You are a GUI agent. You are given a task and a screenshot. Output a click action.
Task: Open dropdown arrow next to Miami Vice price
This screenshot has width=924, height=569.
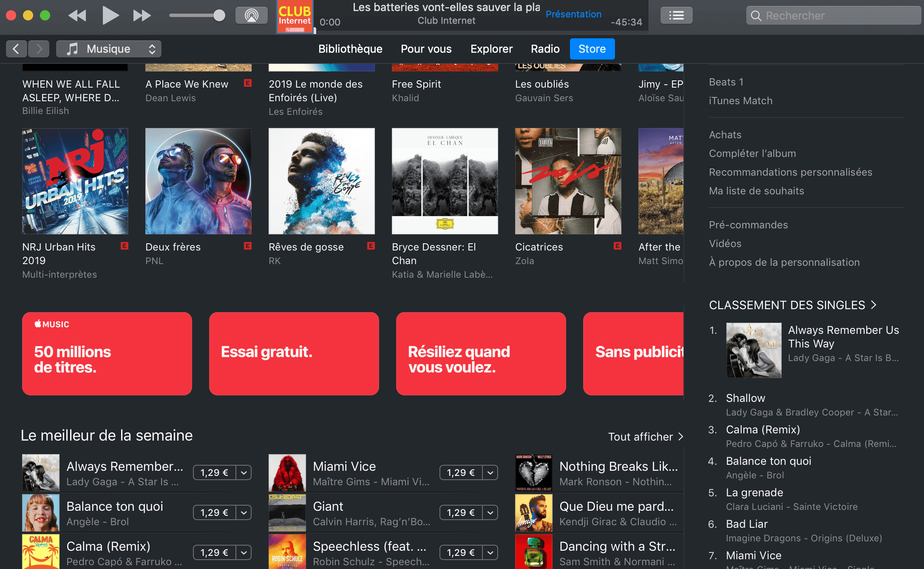pos(490,472)
